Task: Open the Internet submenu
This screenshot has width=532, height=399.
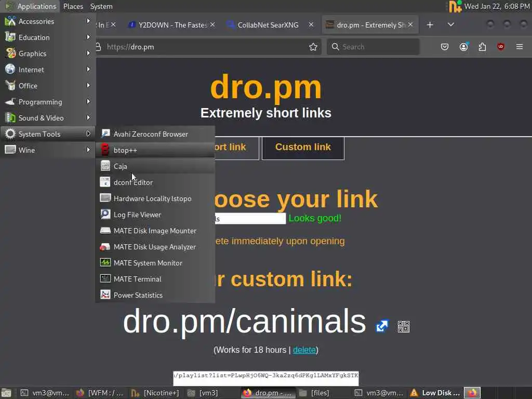Action: point(48,70)
